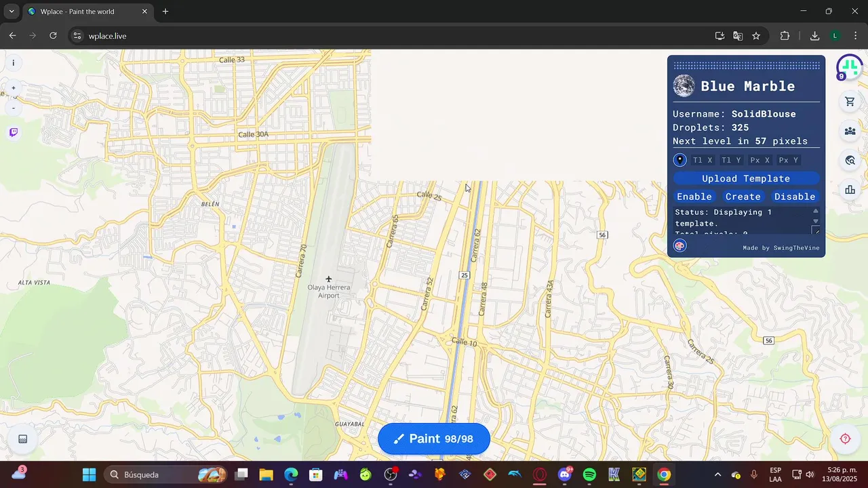Click the Olaya Herrera Airport label
Screen dimensions: 868x488
click(329, 291)
